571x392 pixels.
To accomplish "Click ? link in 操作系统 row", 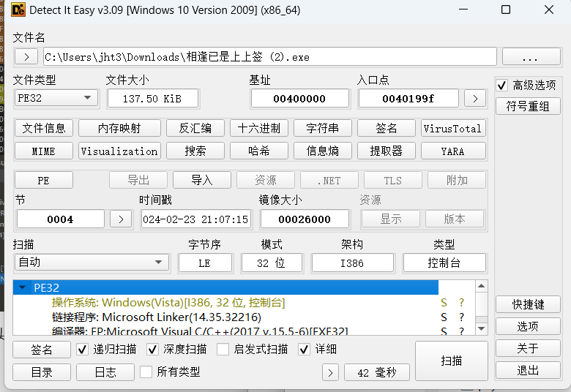I will [x=461, y=303].
